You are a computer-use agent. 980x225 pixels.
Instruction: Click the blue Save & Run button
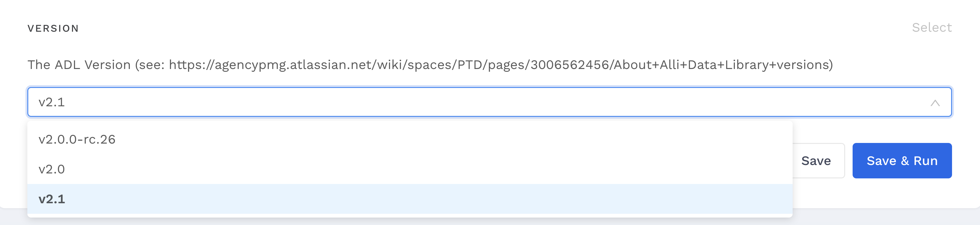coord(902,161)
